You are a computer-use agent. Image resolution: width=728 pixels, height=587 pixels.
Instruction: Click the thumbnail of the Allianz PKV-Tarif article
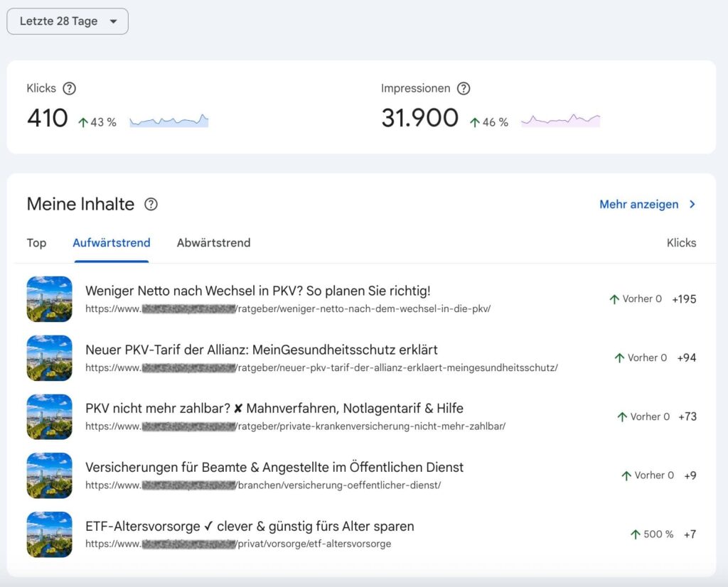[x=49, y=357]
